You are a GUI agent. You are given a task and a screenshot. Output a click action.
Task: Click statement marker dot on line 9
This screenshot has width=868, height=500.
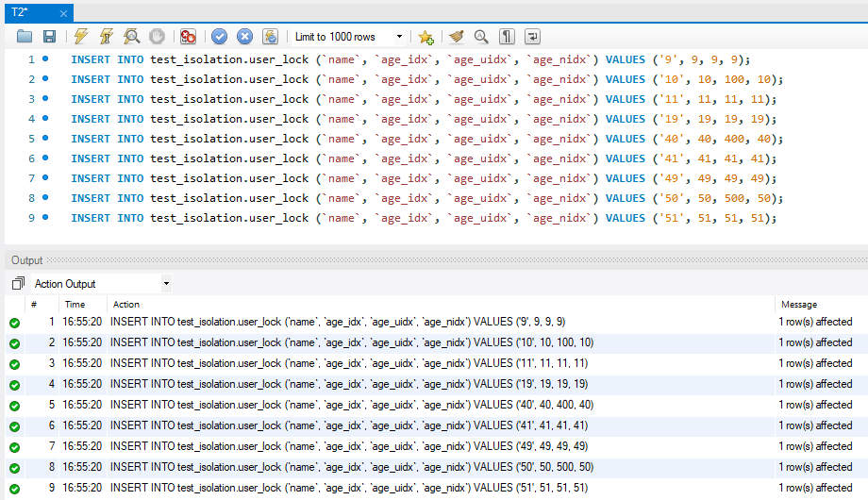click(x=45, y=217)
